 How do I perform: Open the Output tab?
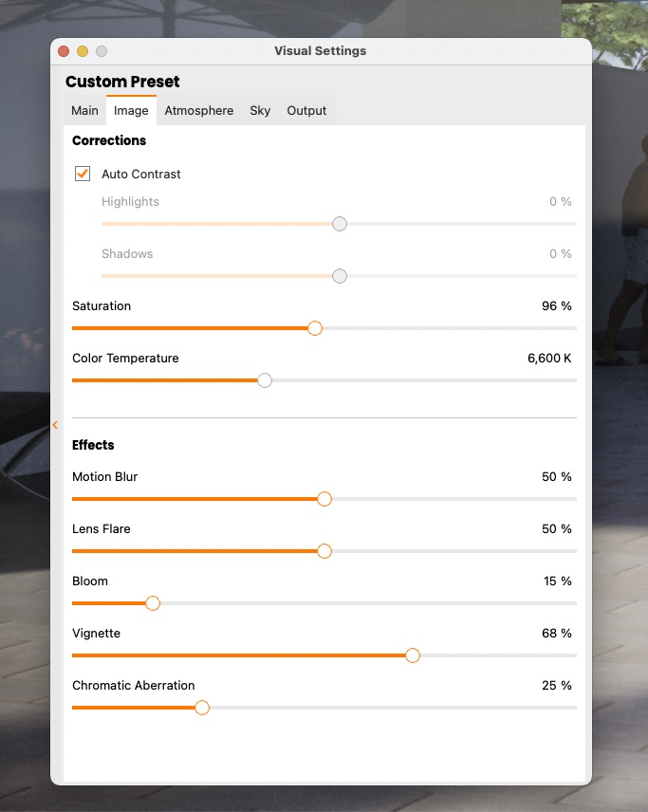(x=306, y=111)
